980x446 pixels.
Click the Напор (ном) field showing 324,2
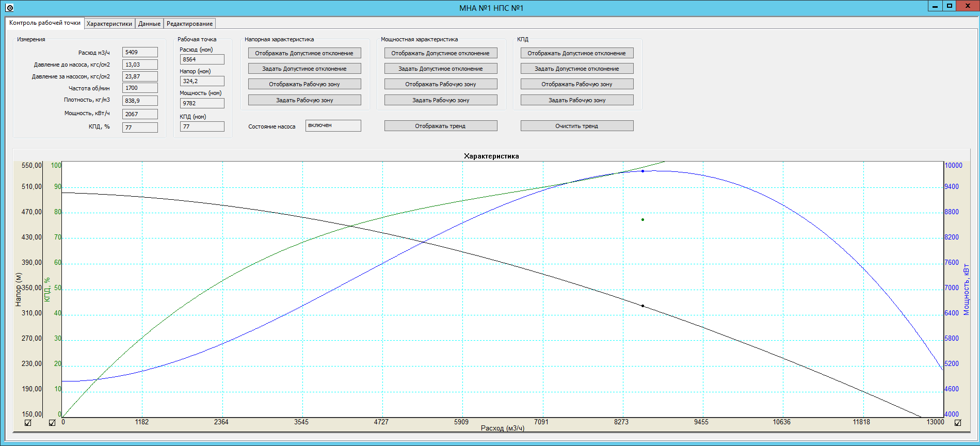coord(202,81)
